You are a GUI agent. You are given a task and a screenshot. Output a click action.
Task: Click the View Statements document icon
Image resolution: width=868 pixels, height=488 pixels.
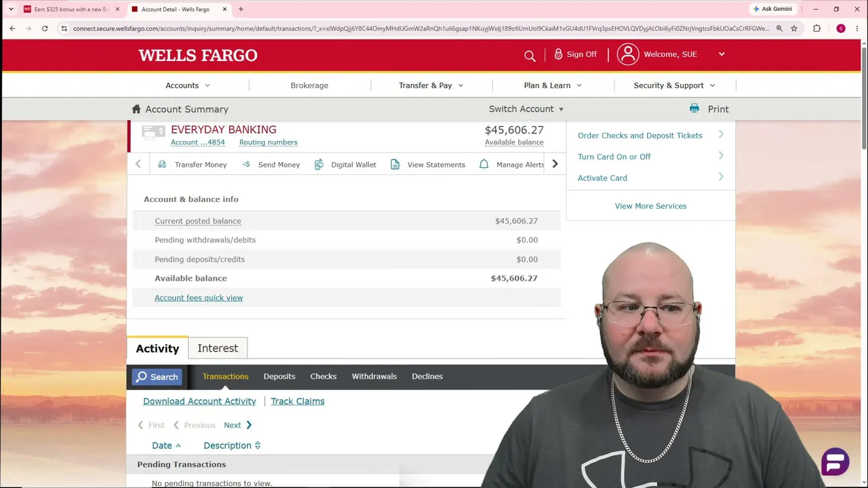tap(395, 165)
